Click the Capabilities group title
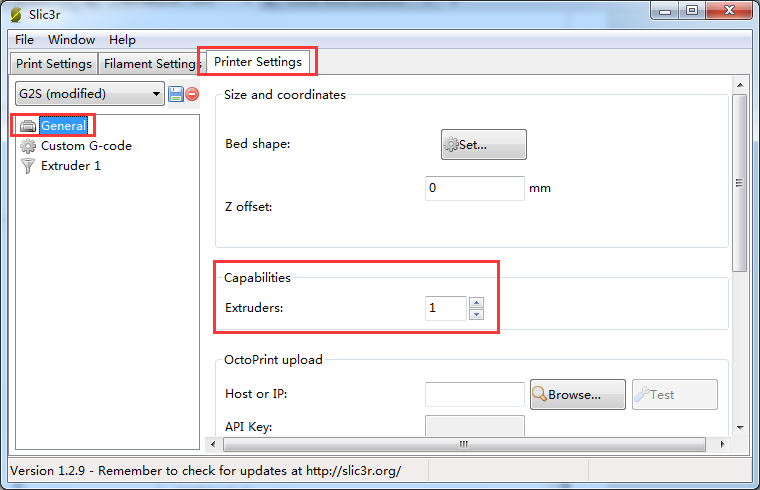 click(x=257, y=278)
